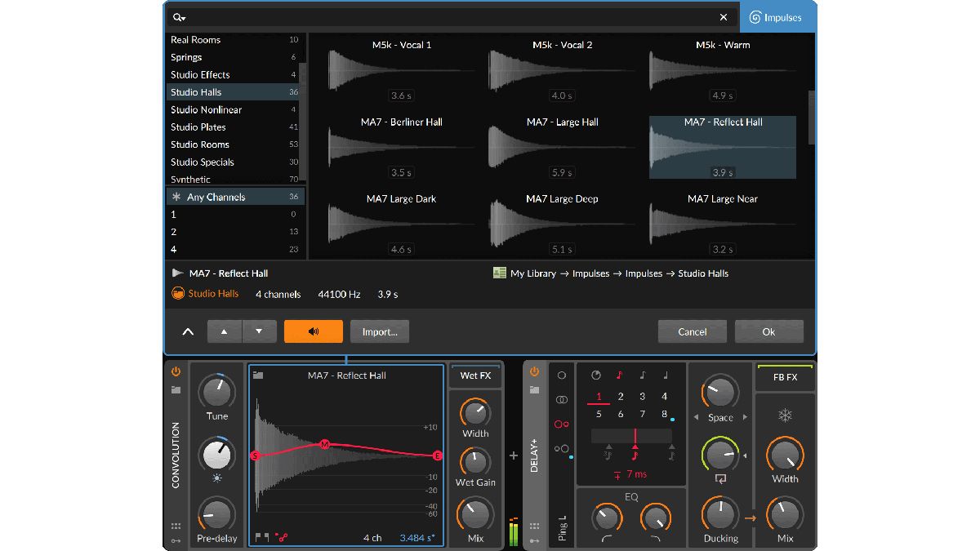Click the Convolution modulation routing icon

tap(176, 540)
